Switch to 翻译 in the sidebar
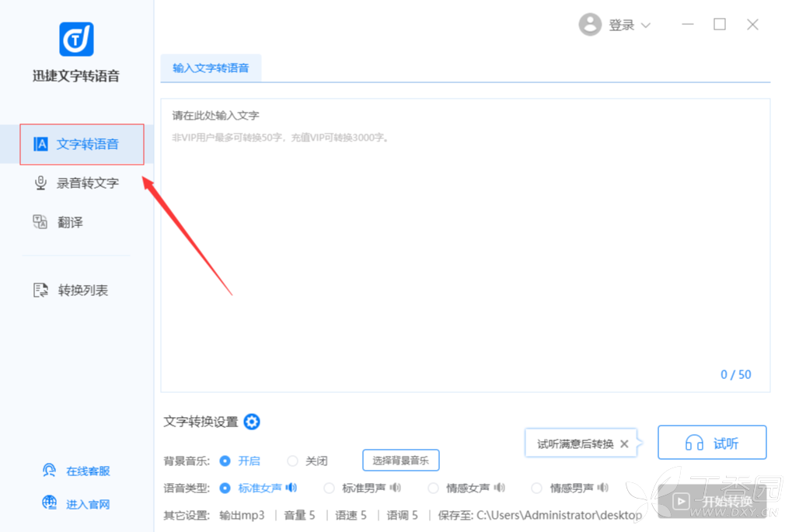 (x=70, y=222)
